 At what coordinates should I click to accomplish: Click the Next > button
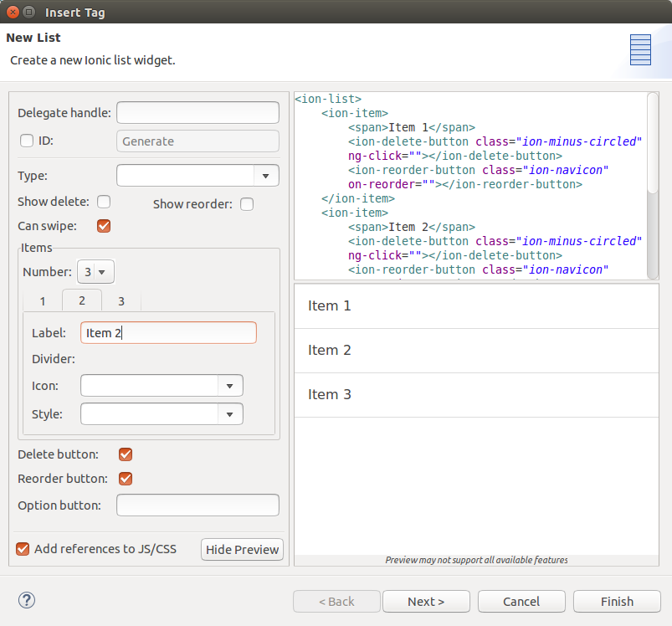pyautogui.click(x=425, y=601)
